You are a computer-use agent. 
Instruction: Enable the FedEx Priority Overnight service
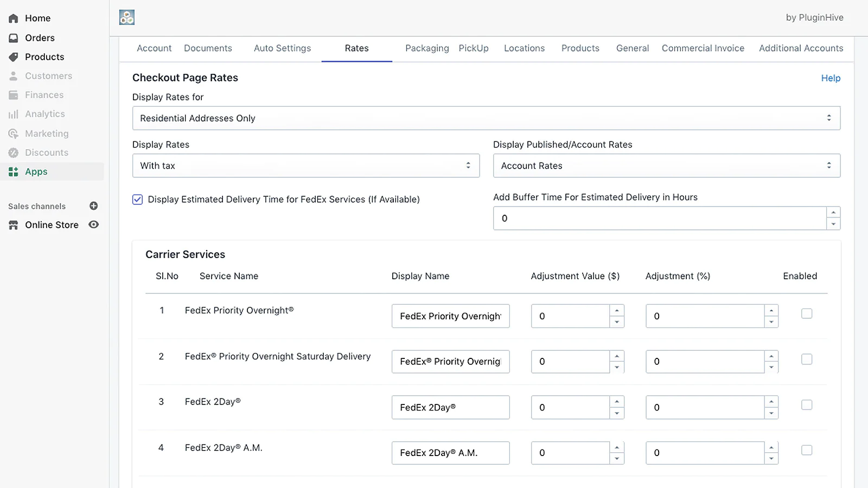click(806, 313)
